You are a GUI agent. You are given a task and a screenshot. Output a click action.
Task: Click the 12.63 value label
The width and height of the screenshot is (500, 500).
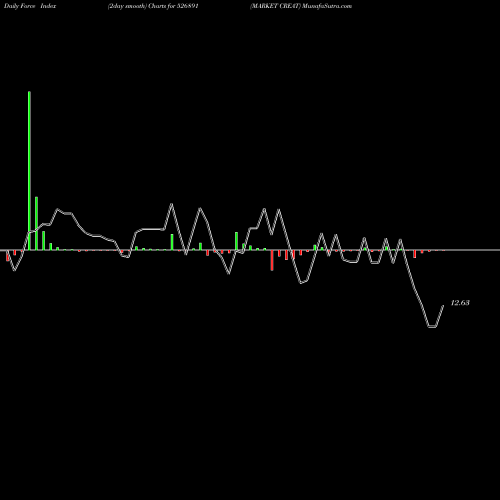click(x=460, y=303)
